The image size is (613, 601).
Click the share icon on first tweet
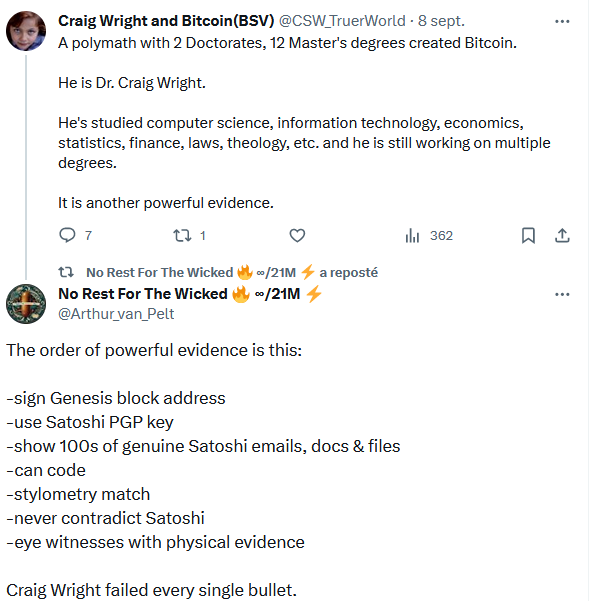tap(562, 236)
